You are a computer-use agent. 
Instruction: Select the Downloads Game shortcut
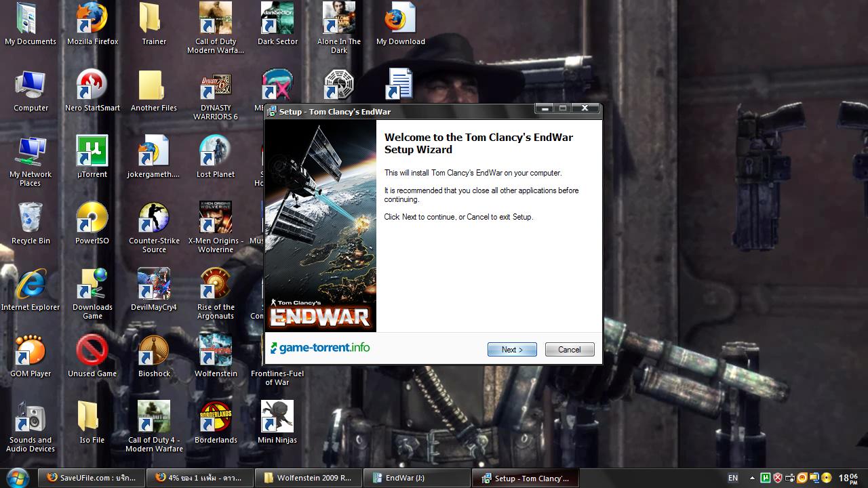pos(92,294)
